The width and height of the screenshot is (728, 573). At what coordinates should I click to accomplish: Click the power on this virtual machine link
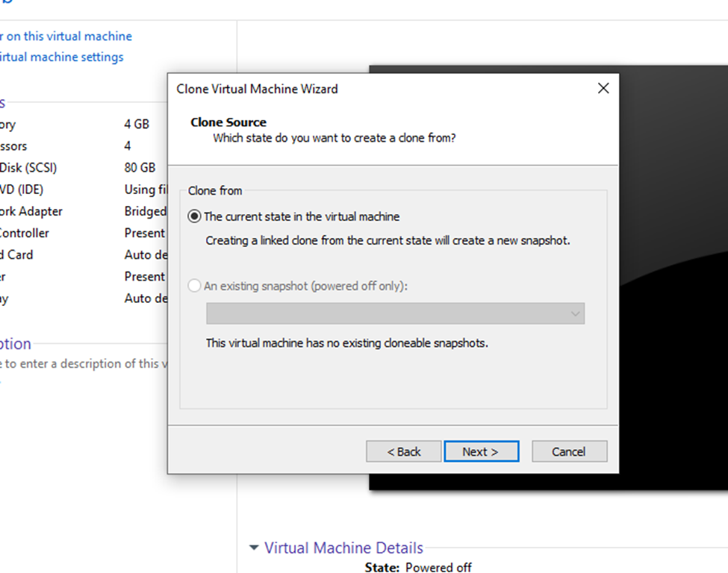66,36
